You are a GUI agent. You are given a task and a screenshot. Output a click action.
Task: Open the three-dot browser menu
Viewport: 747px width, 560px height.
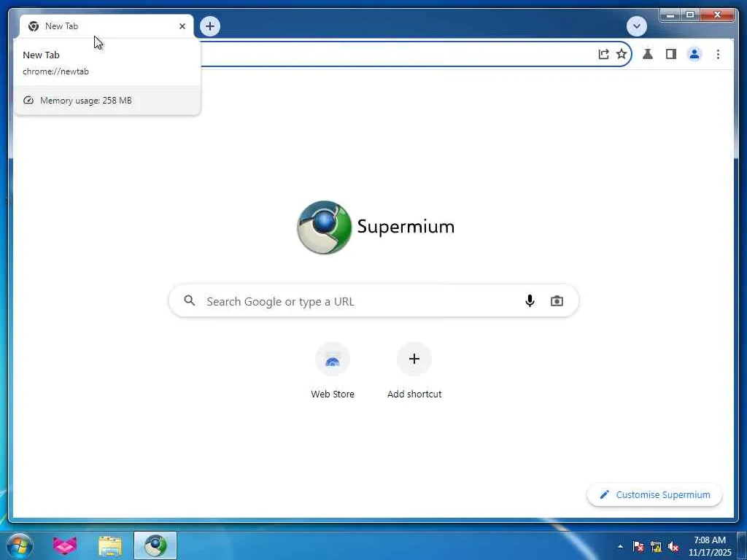coord(718,54)
